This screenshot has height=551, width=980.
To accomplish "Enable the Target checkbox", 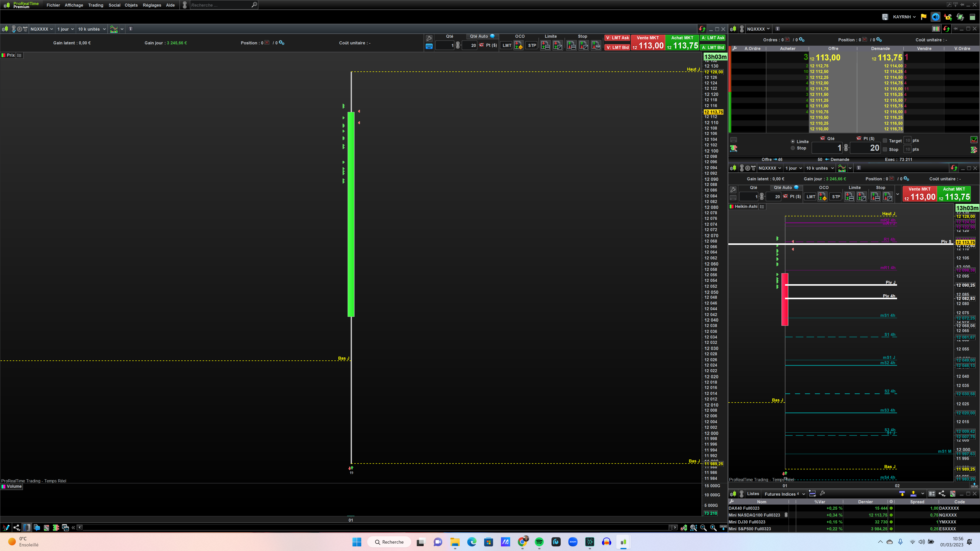I will tap(885, 140).
